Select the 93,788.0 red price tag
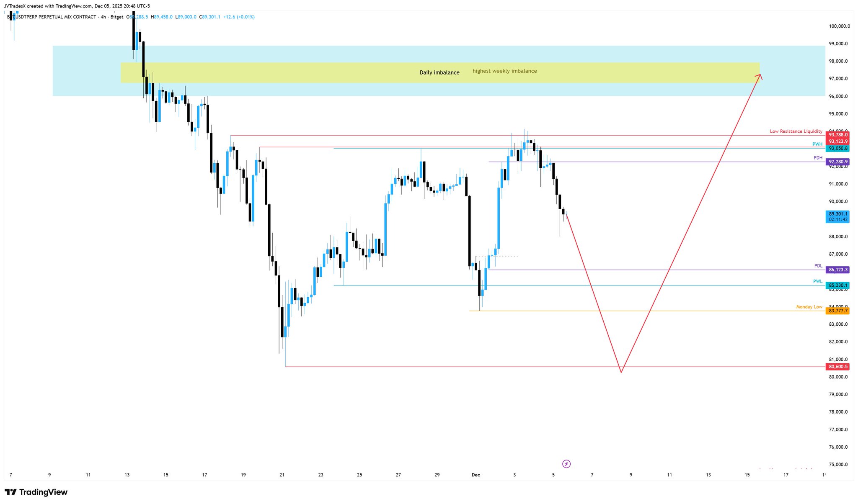The height and width of the screenshot is (504, 858). point(837,134)
